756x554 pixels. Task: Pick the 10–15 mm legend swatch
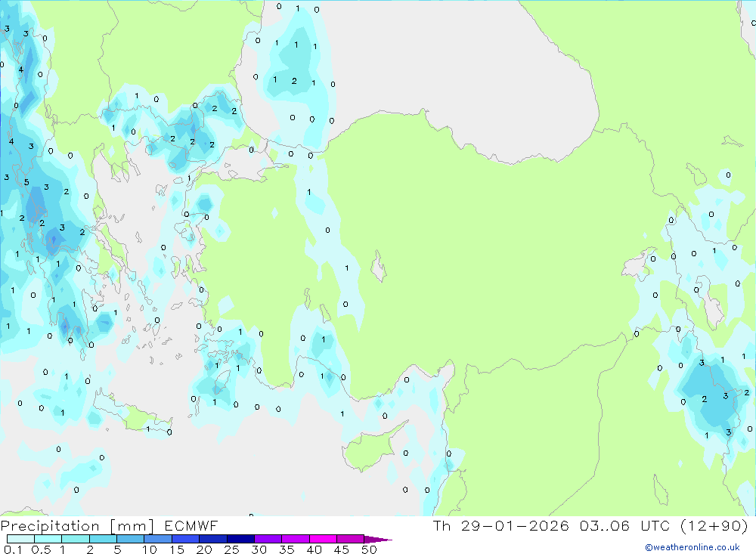click(158, 539)
